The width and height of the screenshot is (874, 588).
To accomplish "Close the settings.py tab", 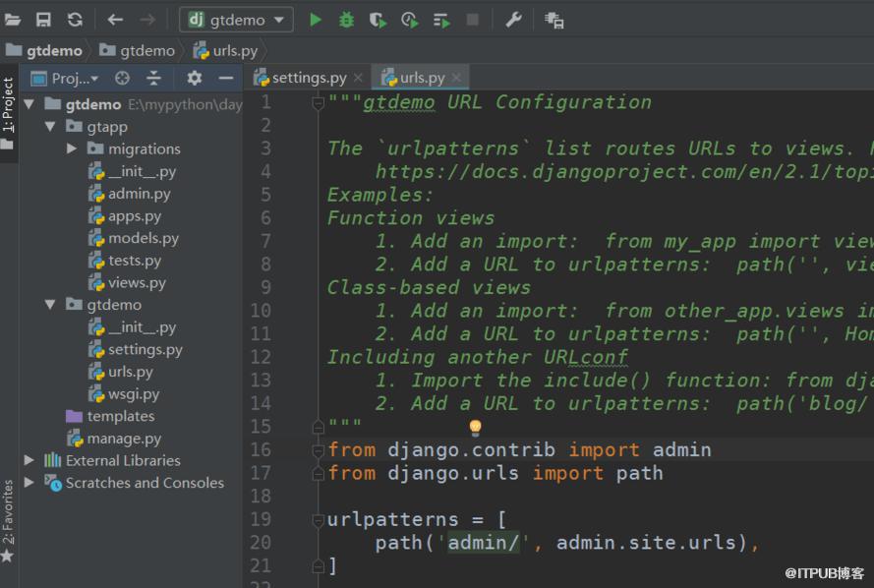I will 358,78.
